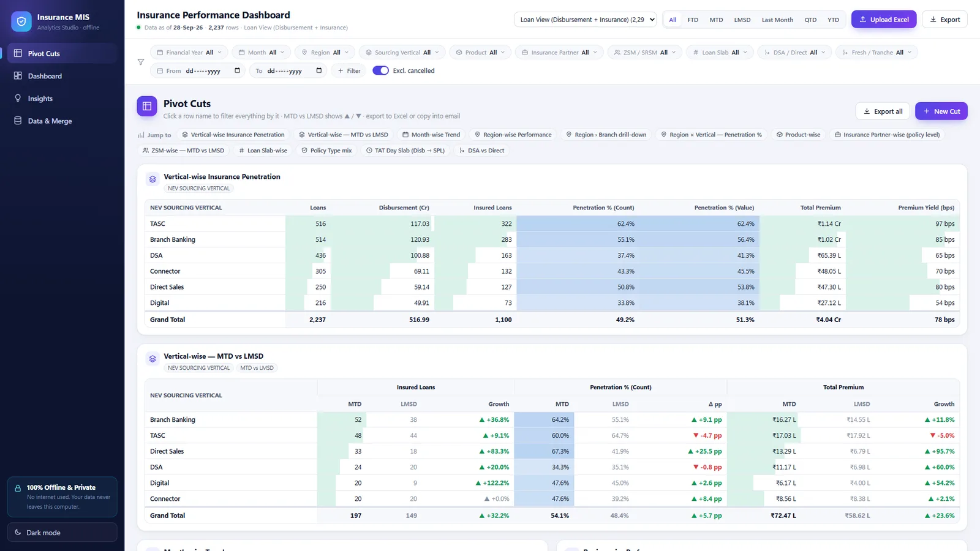Jump to Region-wise Performance cut
Viewport: 980px width, 551px height.
(513, 135)
